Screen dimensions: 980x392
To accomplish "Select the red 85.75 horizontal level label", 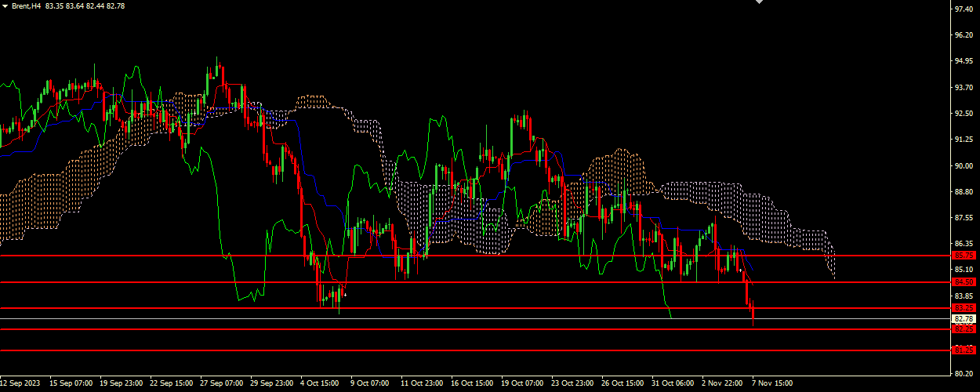I will [x=964, y=256].
